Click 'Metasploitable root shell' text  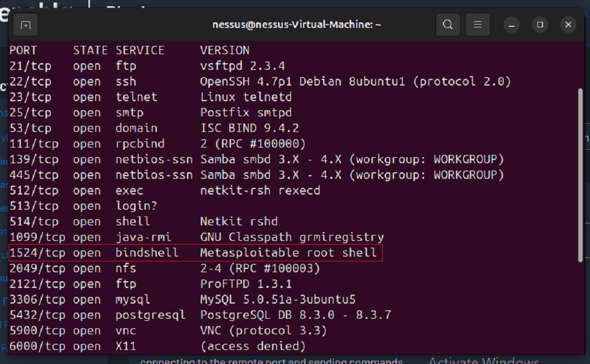tap(288, 253)
